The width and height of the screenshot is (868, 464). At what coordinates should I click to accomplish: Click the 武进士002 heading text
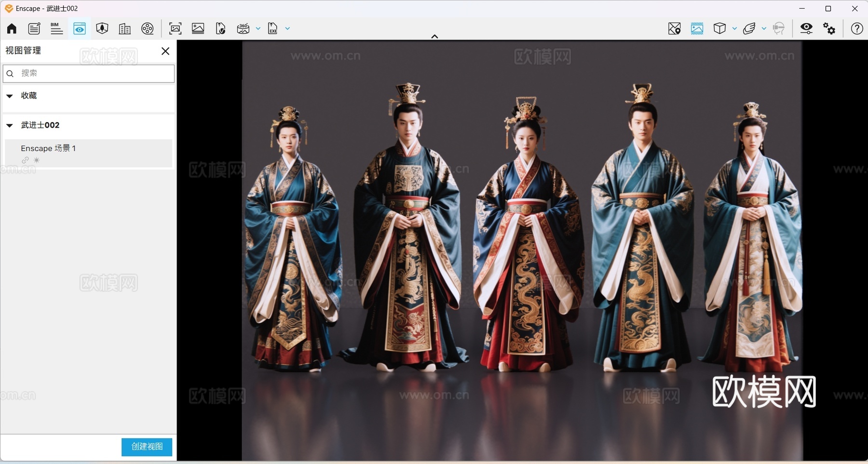point(40,125)
